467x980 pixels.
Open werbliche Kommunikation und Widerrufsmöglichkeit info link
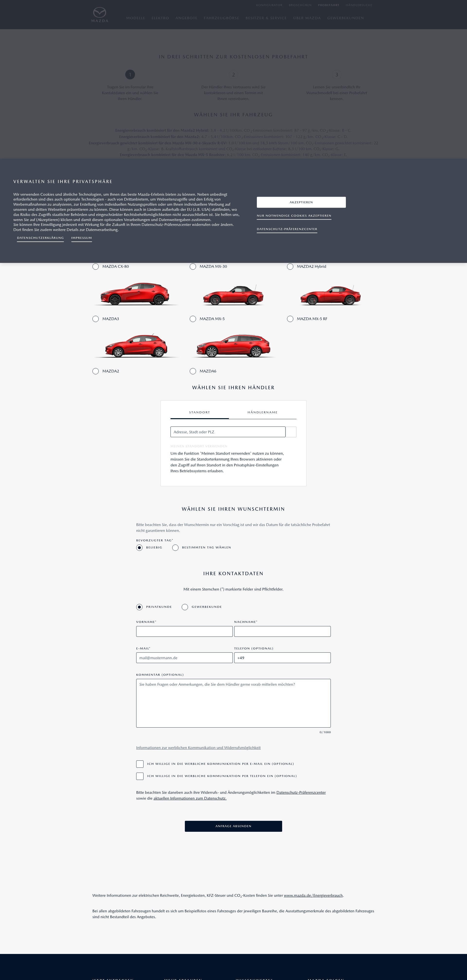click(198, 748)
